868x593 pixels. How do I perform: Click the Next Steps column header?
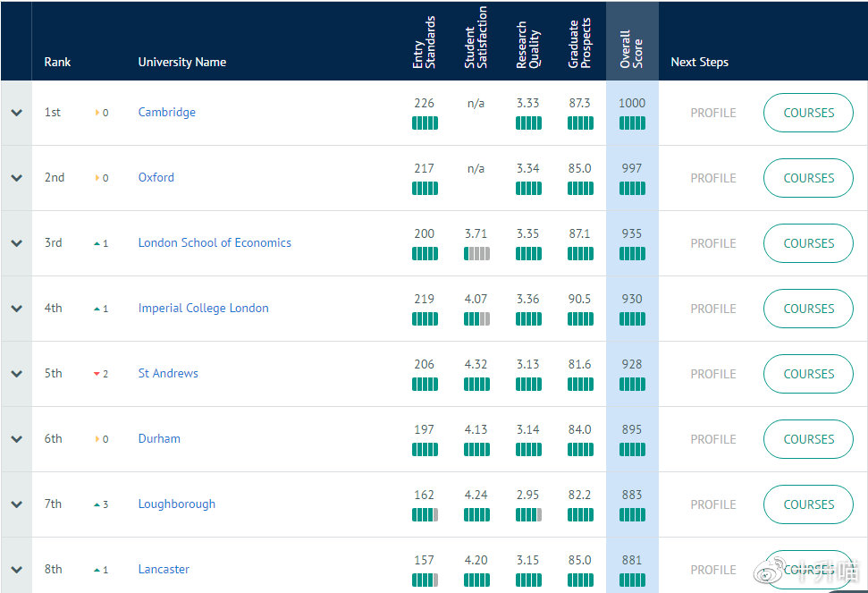tap(700, 62)
